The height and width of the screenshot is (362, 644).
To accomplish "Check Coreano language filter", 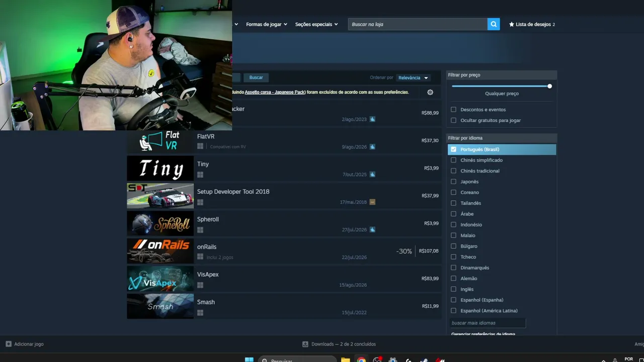I will (x=454, y=193).
